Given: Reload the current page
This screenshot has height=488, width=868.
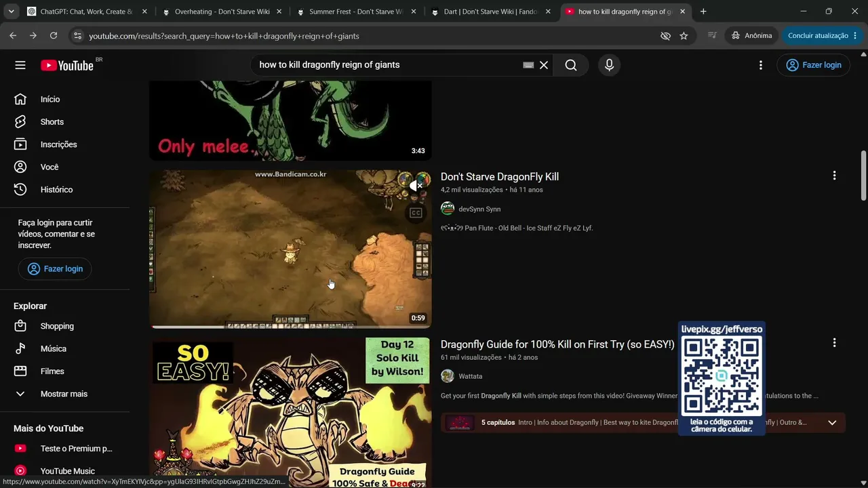Looking at the screenshot, I should tap(54, 36).
